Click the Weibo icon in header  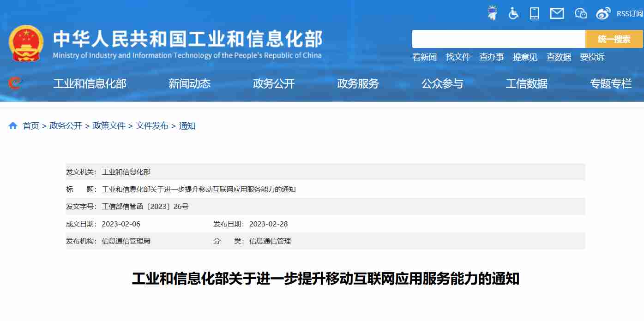(603, 13)
